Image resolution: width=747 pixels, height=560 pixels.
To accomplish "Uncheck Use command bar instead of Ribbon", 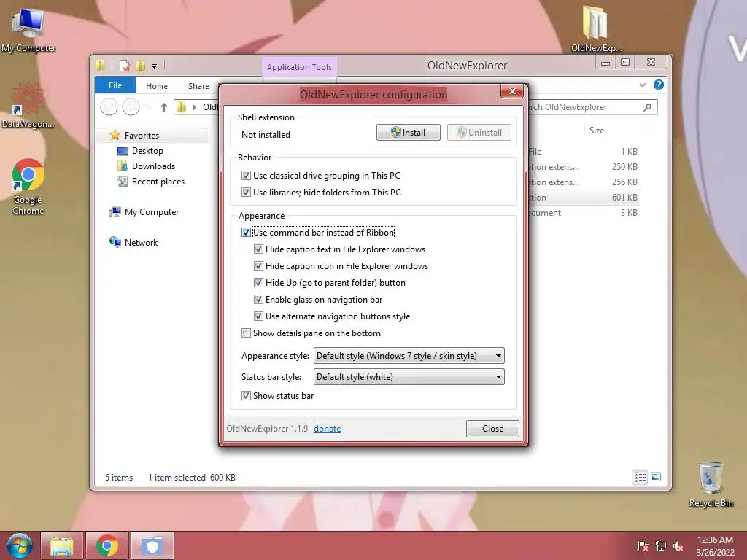I will [x=246, y=233].
